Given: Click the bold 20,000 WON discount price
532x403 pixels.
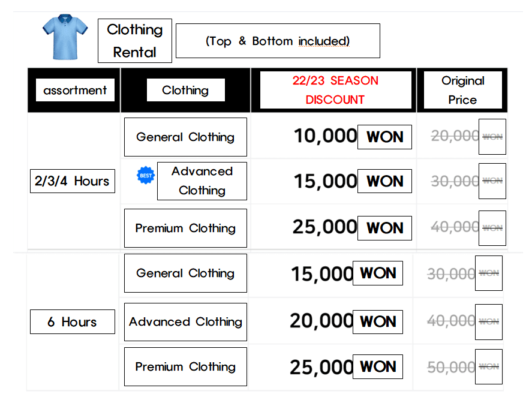Looking at the screenshot, I should click(x=345, y=322).
